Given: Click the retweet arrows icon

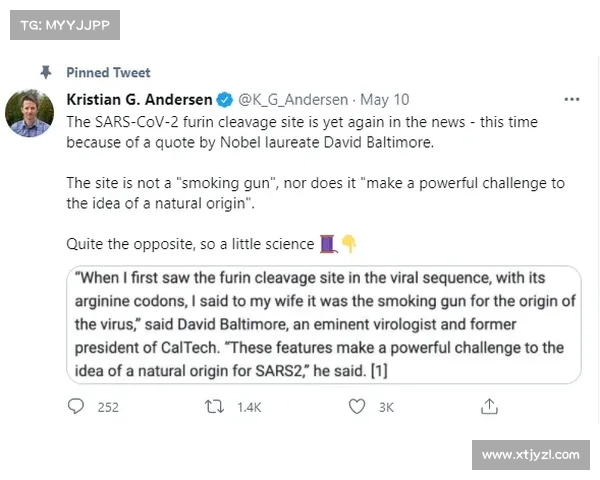Looking at the screenshot, I should pyautogui.click(x=212, y=407).
